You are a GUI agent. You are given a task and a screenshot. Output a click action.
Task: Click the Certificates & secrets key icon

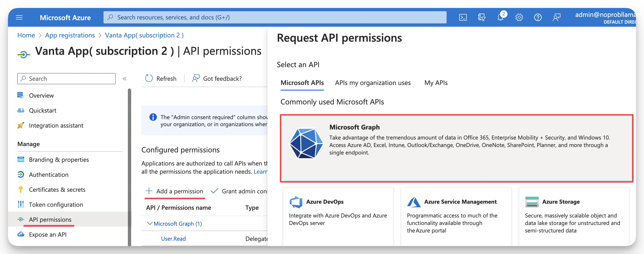21,189
